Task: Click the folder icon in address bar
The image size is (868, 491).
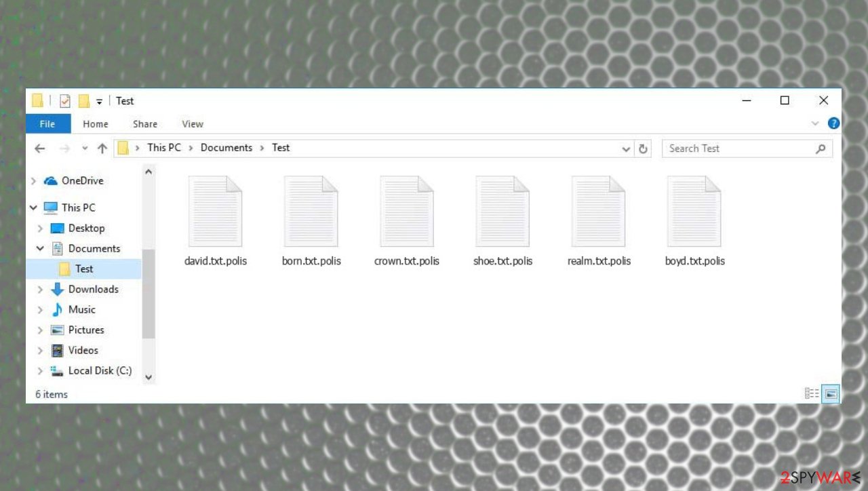Action: [x=123, y=148]
